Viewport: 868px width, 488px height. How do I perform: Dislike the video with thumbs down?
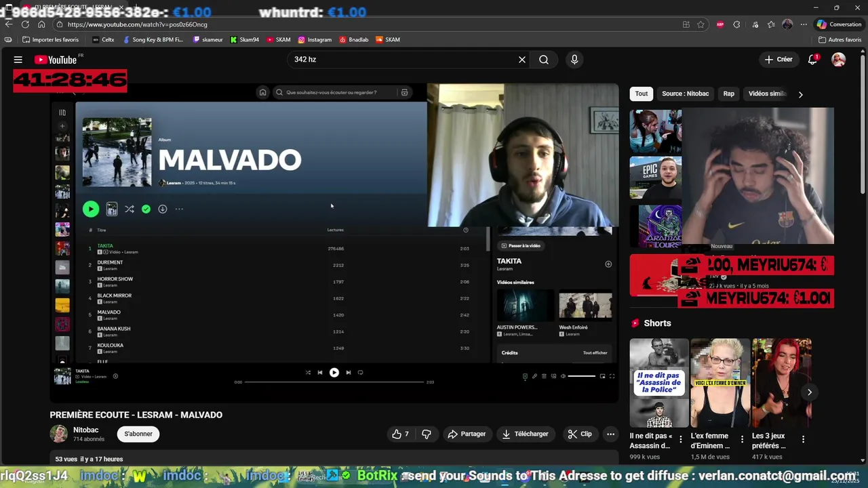427,434
